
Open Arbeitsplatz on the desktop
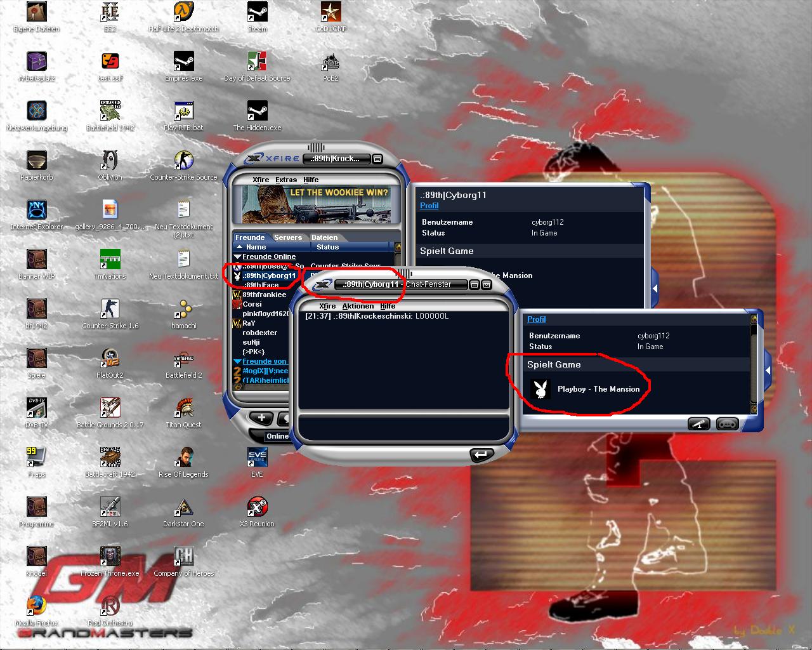36,67
